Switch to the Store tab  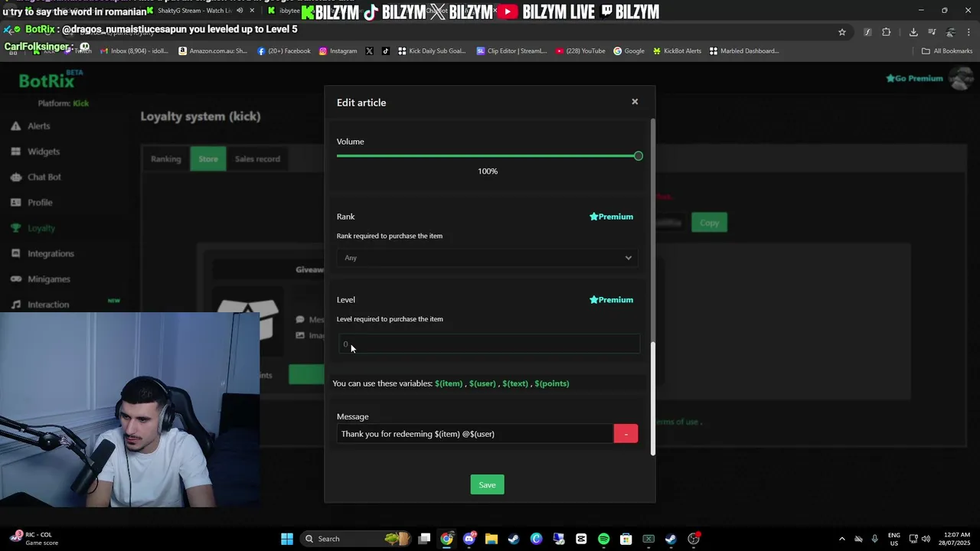[x=208, y=159]
